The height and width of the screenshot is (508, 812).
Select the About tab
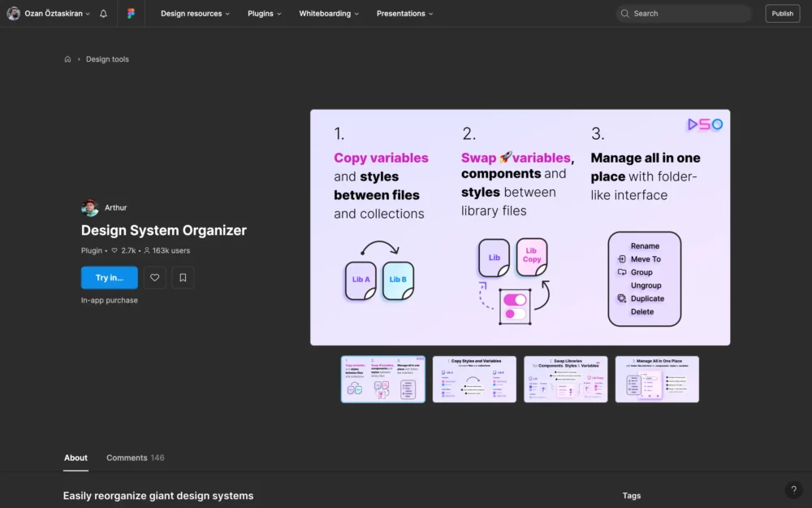tap(76, 458)
